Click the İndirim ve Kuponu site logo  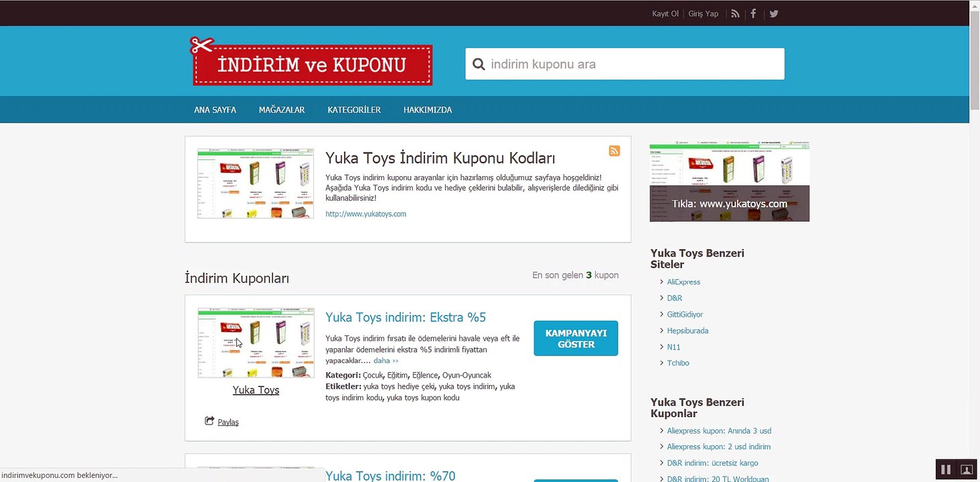(311, 62)
